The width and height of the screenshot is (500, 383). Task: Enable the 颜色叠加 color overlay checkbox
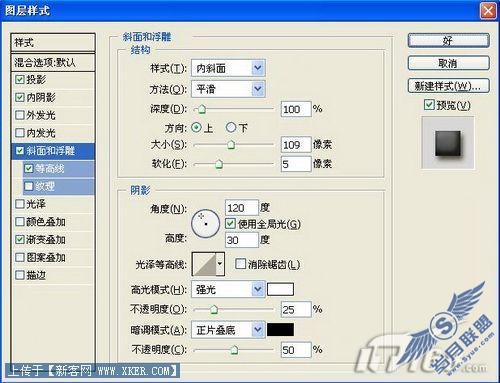pyautogui.click(x=20, y=222)
